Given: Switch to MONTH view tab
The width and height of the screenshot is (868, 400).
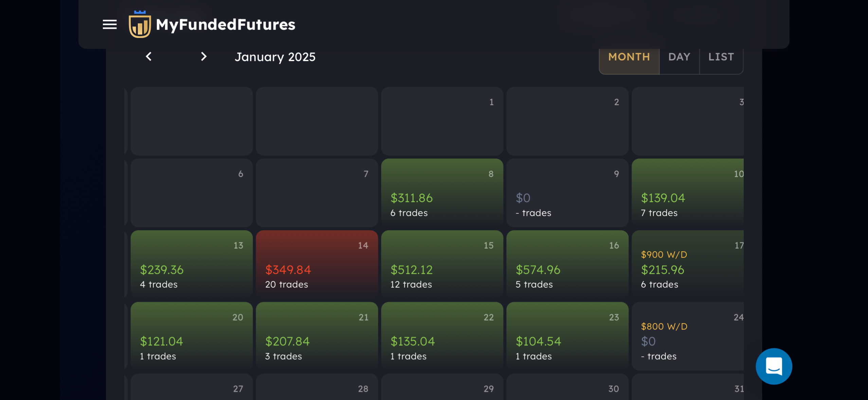Looking at the screenshot, I should tap(629, 57).
